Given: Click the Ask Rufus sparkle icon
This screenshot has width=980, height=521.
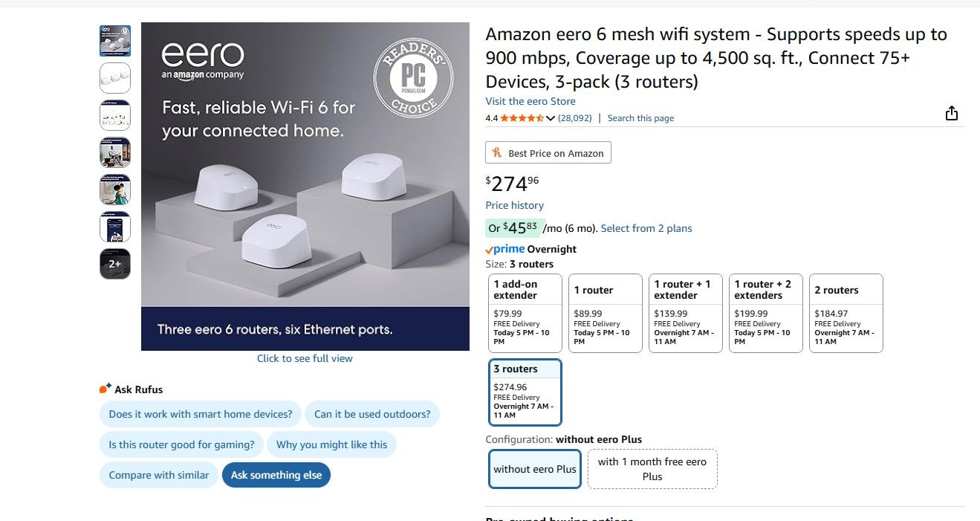Looking at the screenshot, I should click(106, 389).
